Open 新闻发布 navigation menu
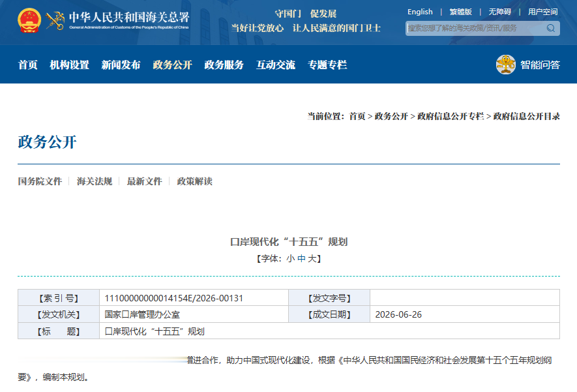Screen dimensions: 577x392 [121, 65]
